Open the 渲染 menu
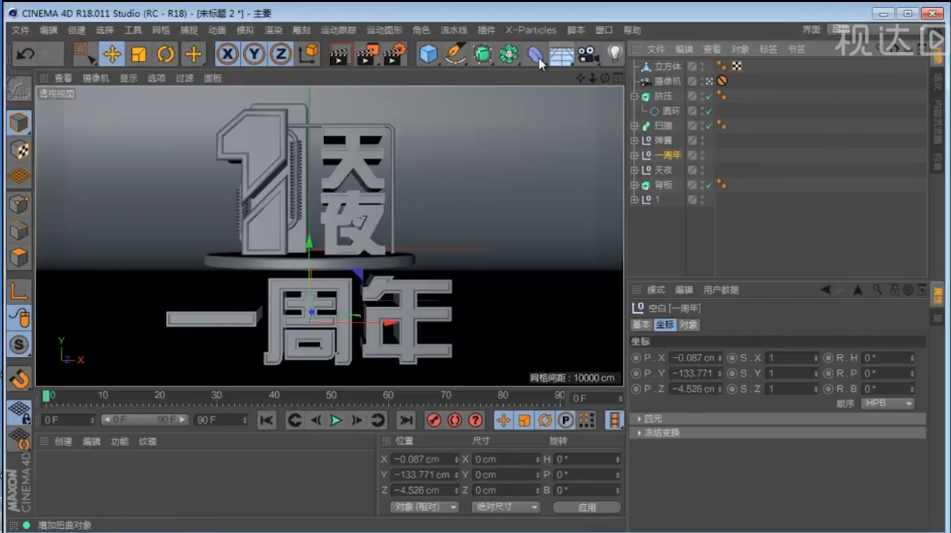The width and height of the screenshot is (951, 533). 273,30
